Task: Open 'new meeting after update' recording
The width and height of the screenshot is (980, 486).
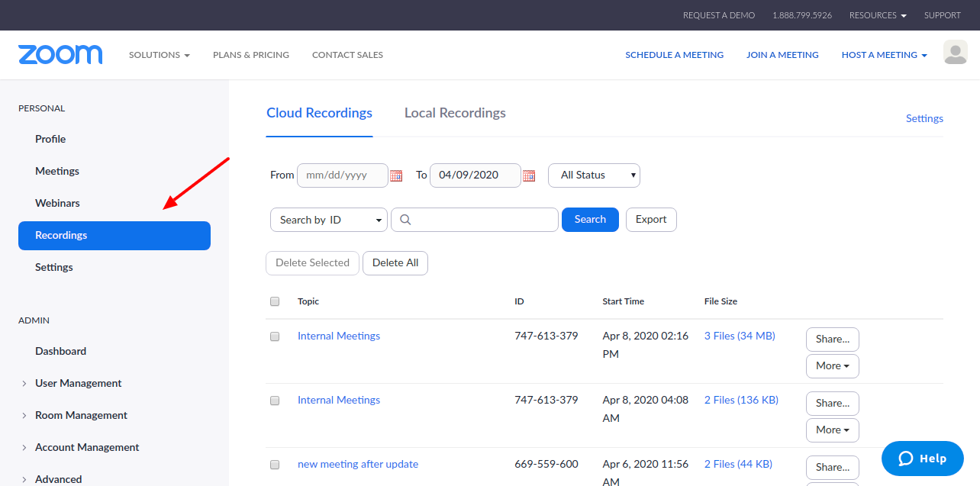Action: point(358,465)
